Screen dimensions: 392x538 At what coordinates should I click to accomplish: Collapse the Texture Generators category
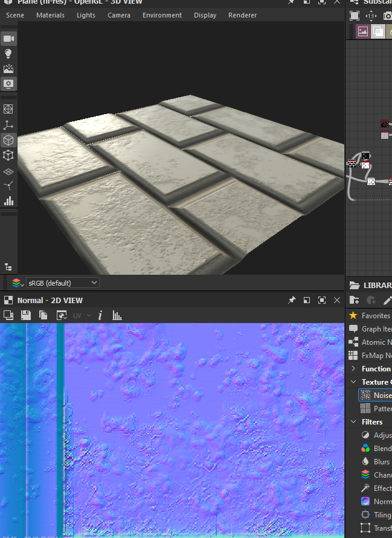pyautogui.click(x=353, y=382)
